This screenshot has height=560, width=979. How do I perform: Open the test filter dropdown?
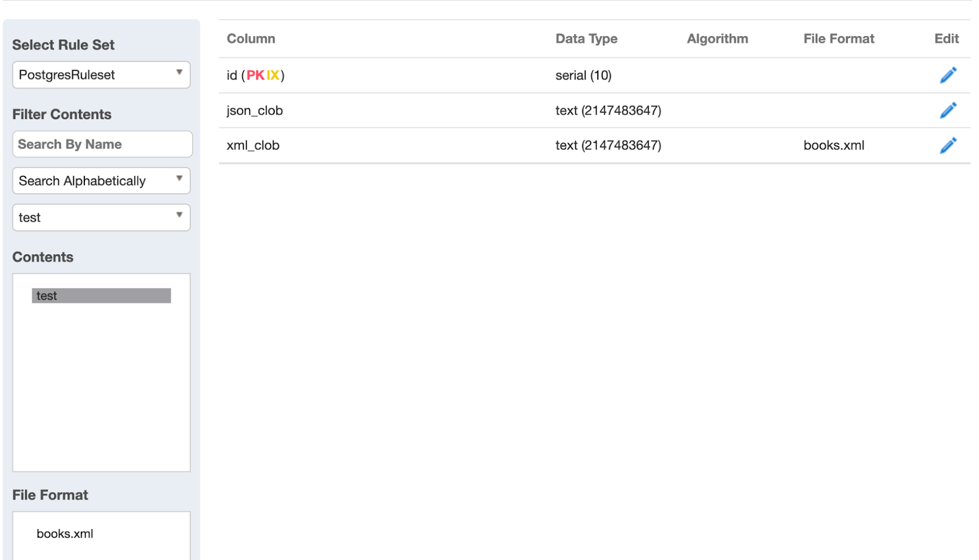(102, 218)
